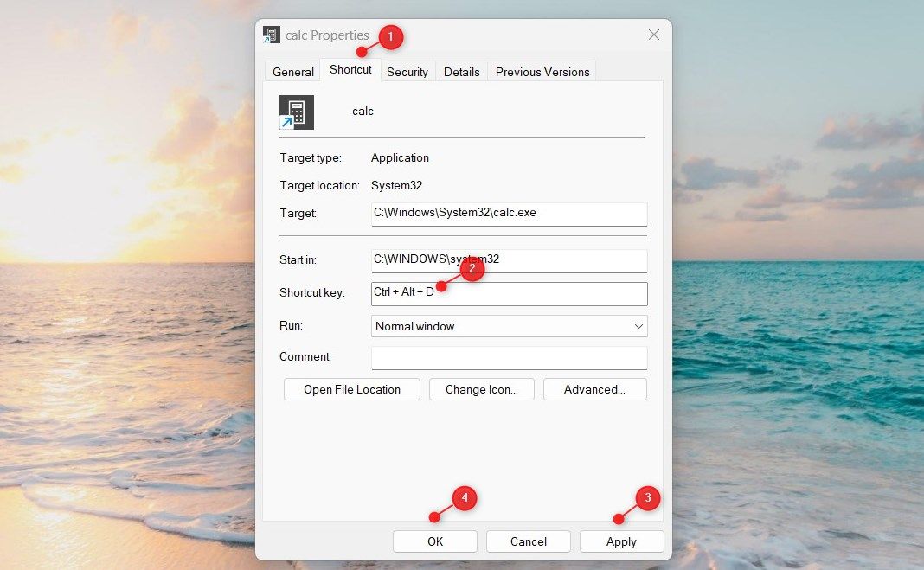Click the calc icon in the title bar
924x570 pixels.
pos(272,35)
